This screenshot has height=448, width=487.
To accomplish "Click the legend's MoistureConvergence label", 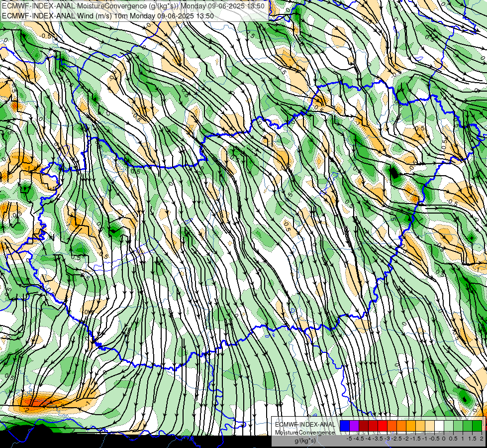I will (x=305, y=433).
